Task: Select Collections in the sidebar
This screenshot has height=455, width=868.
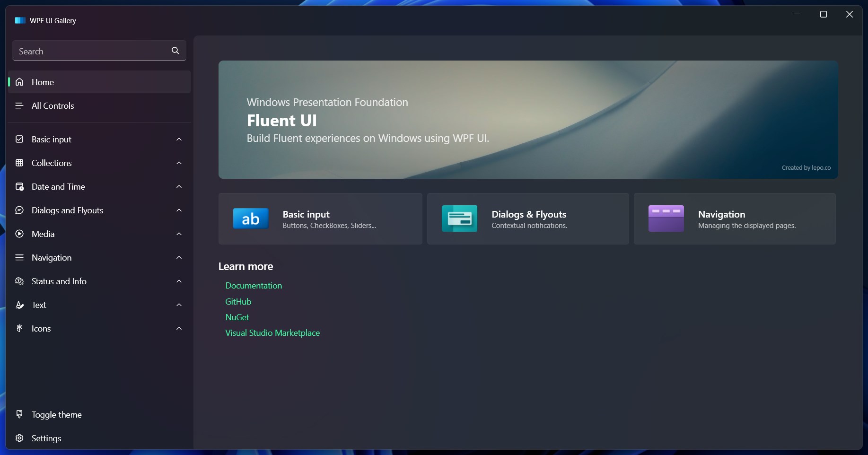Action: tap(99, 163)
